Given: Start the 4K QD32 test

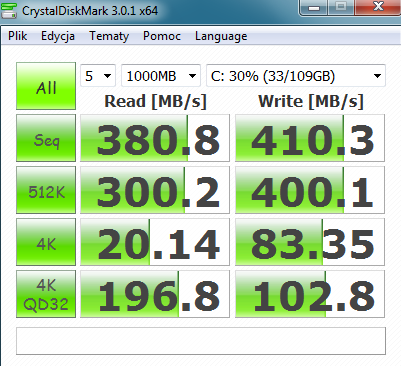Looking at the screenshot, I should pos(46,294).
